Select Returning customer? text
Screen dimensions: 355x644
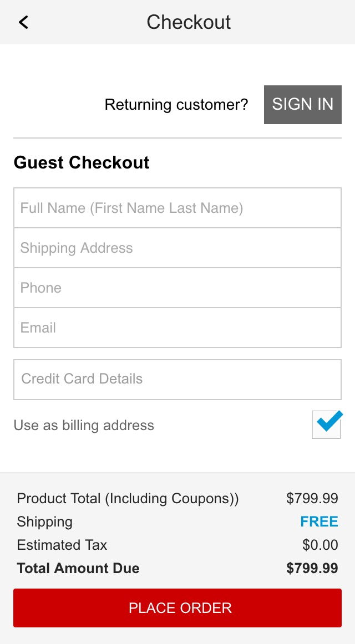click(176, 104)
